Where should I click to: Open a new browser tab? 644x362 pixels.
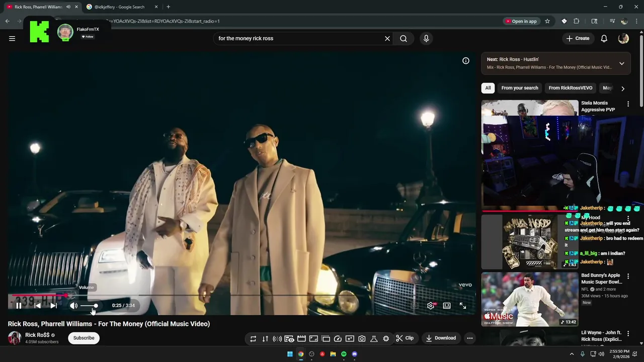tap(168, 7)
